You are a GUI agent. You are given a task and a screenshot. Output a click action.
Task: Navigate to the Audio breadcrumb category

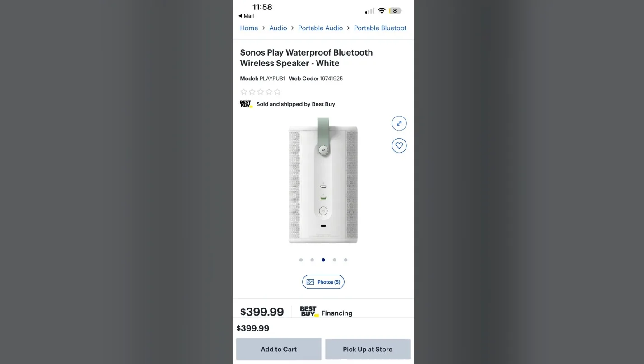click(278, 28)
